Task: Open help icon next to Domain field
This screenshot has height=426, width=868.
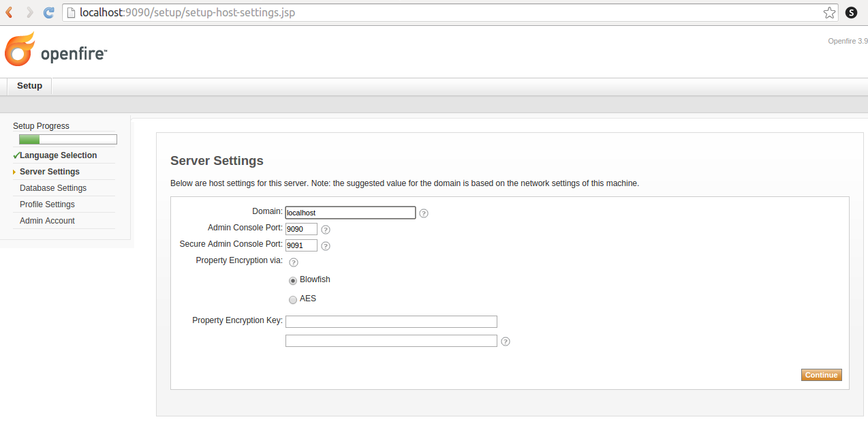Action: pyautogui.click(x=424, y=213)
